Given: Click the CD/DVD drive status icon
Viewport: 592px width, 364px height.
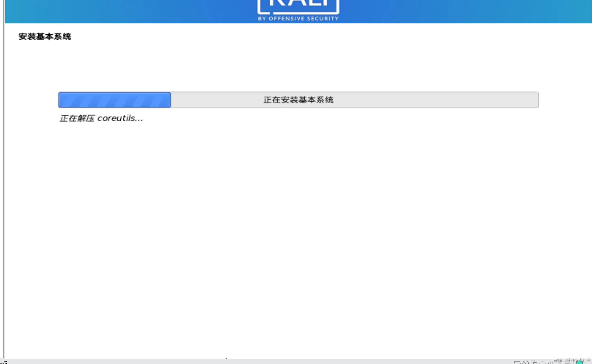Looking at the screenshot, I should [x=526, y=363].
